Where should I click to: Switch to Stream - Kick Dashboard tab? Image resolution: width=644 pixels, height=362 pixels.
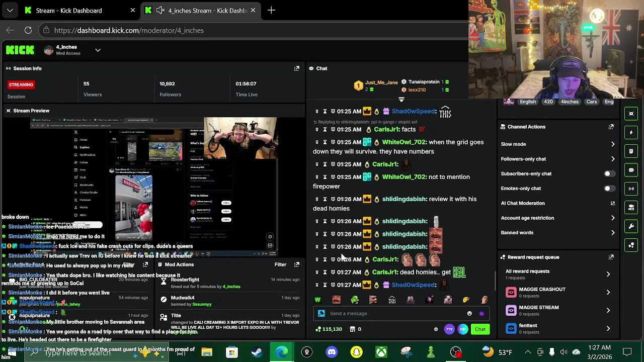[x=79, y=10]
